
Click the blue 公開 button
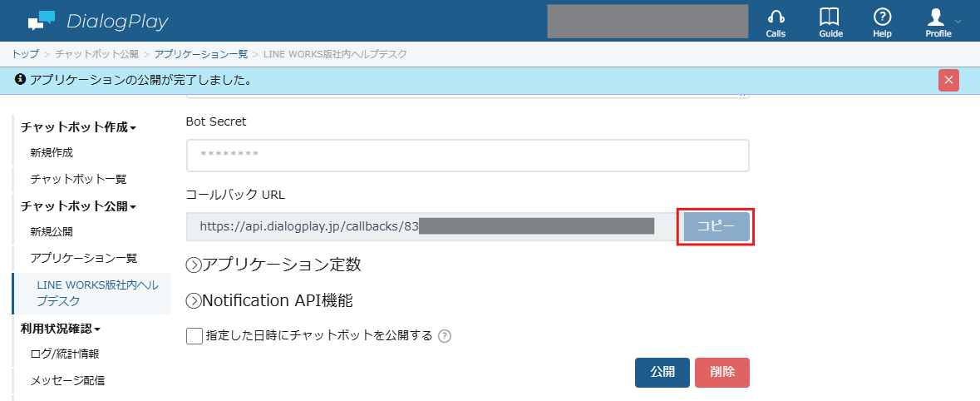pyautogui.click(x=662, y=372)
